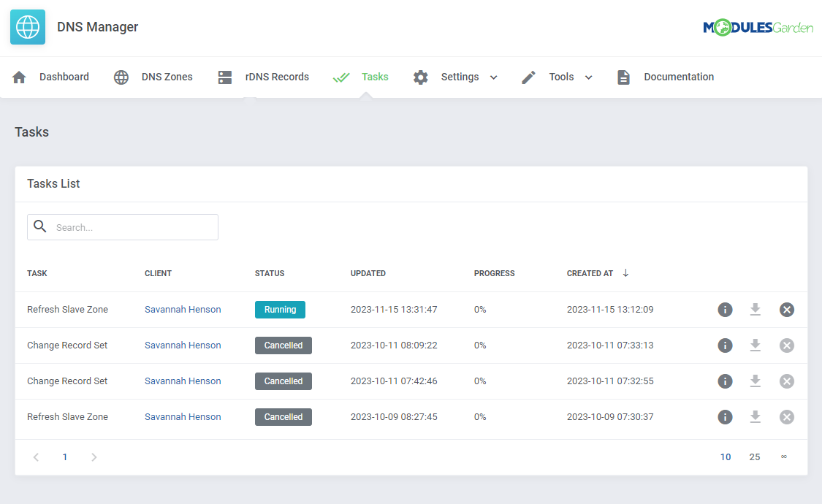Download log of task created 2023-10-09 07:30:37
822x504 pixels.
coord(755,417)
